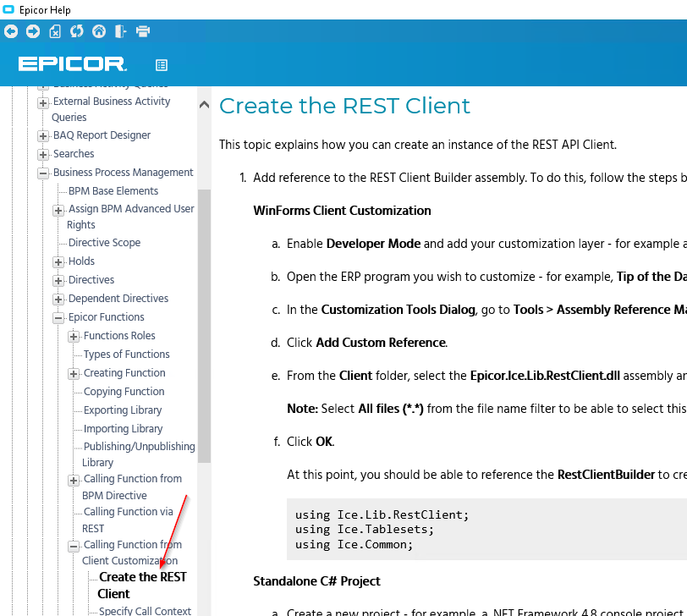
Task: Open Copying Function topic
Action: [124, 391]
